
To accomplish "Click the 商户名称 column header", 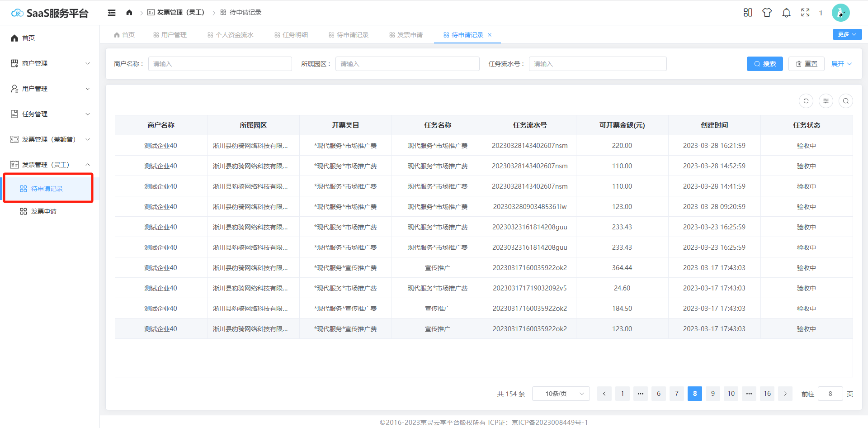I will (161, 125).
